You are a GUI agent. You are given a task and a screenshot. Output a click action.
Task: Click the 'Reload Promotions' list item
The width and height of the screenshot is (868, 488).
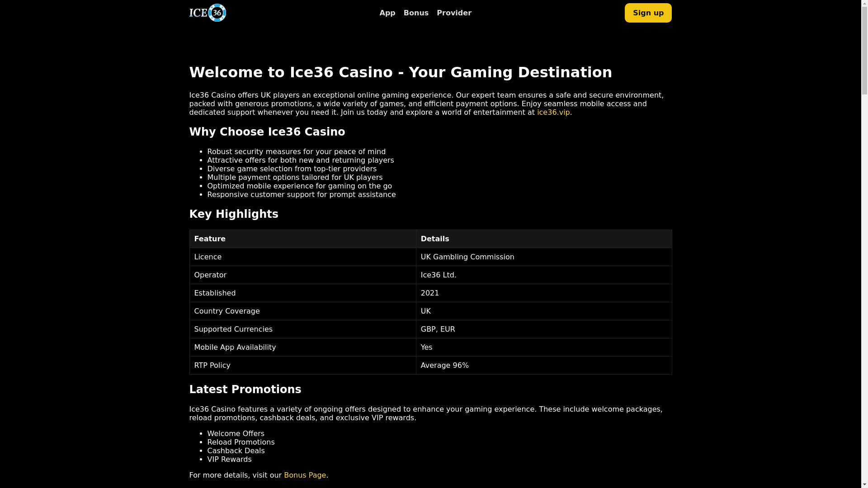tap(241, 442)
